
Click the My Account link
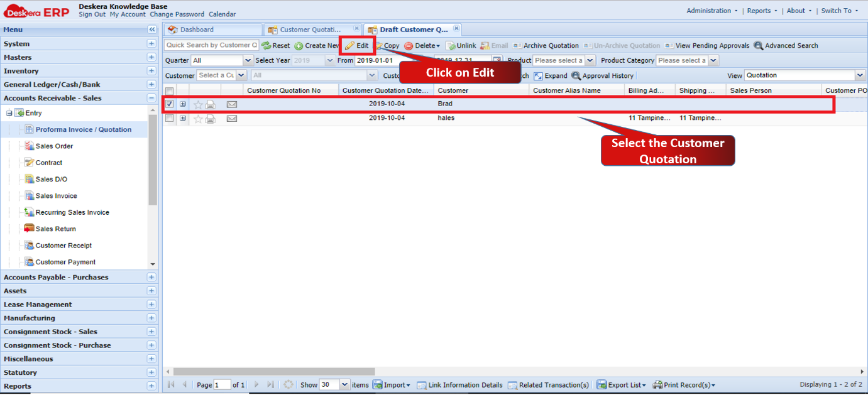(128, 14)
